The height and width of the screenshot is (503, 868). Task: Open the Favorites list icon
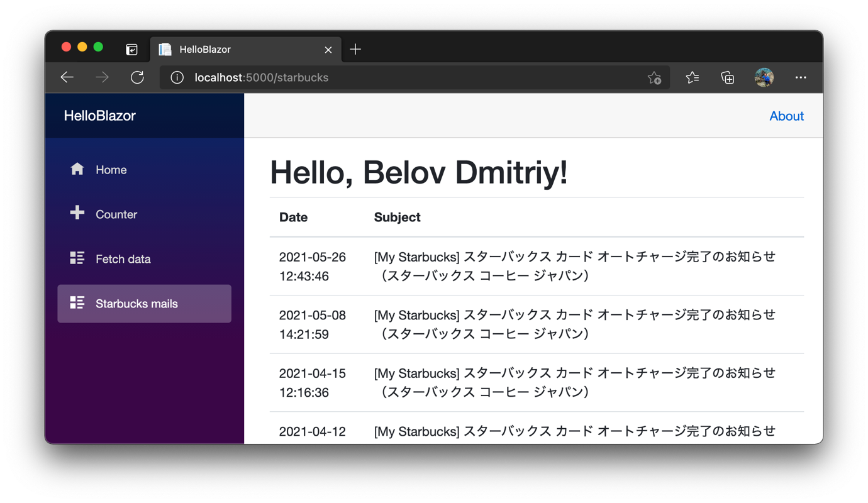pos(693,77)
